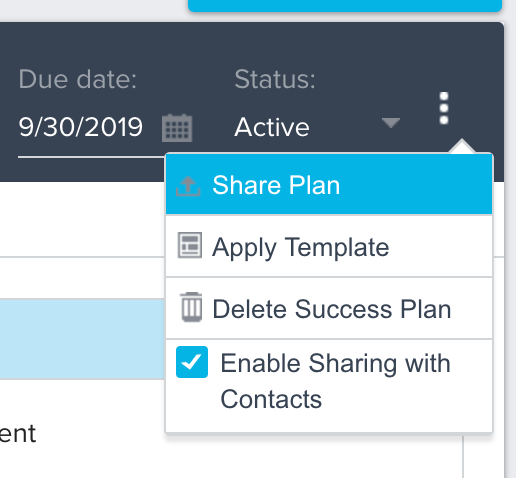Open the Active status selector
516x478 pixels.
pyautogui.click(x=317, y=127)
